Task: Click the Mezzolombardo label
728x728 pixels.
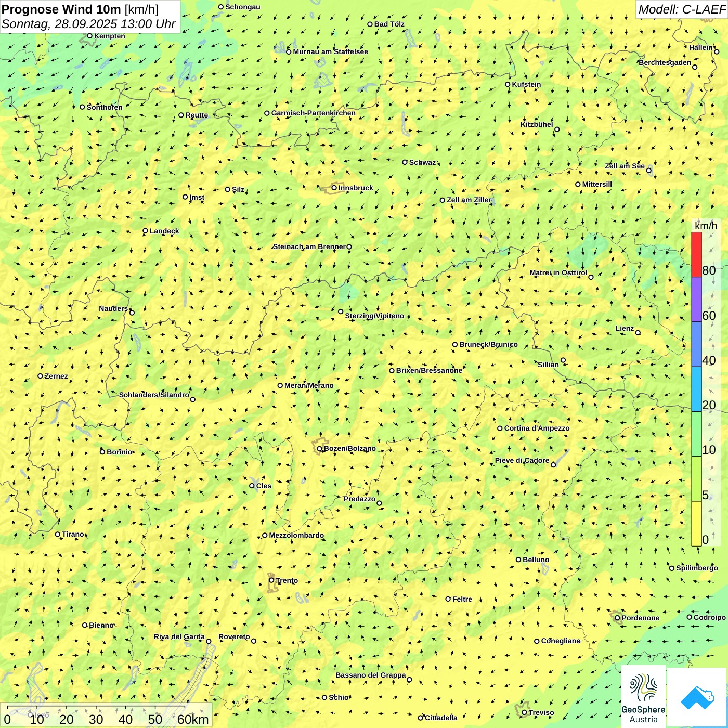Action: pyautogui.click(x=296, y=535)
